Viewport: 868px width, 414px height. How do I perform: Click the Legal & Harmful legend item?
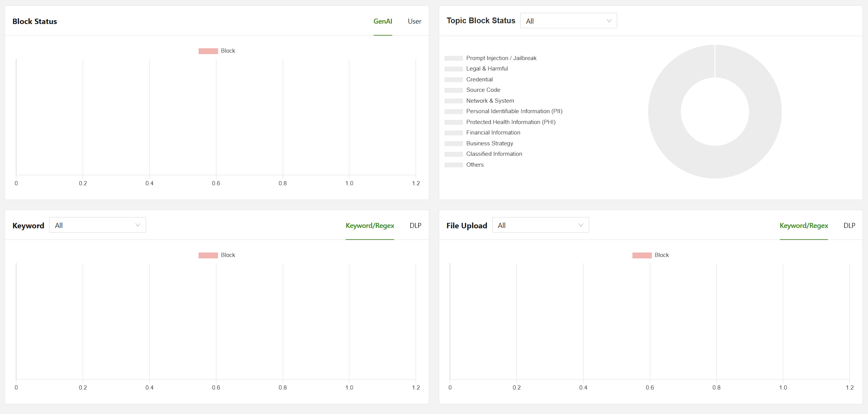pyautogui.click(x=487, y=69)
